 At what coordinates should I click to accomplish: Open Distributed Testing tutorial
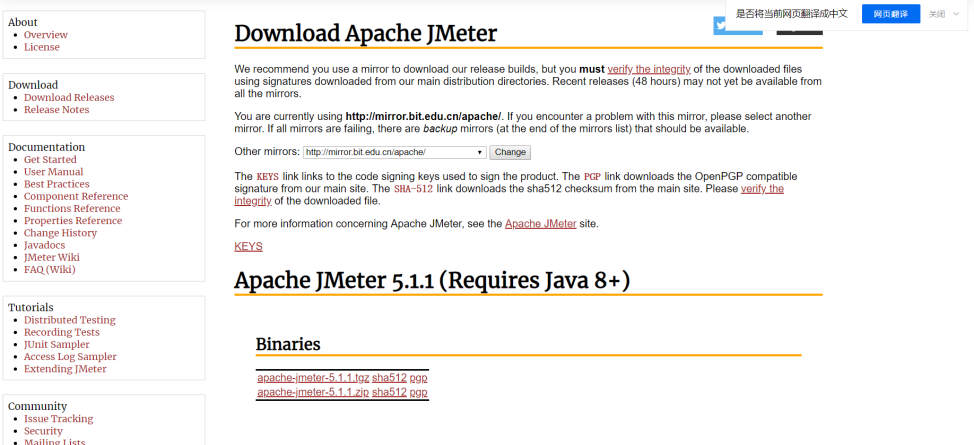click(70, 320)
